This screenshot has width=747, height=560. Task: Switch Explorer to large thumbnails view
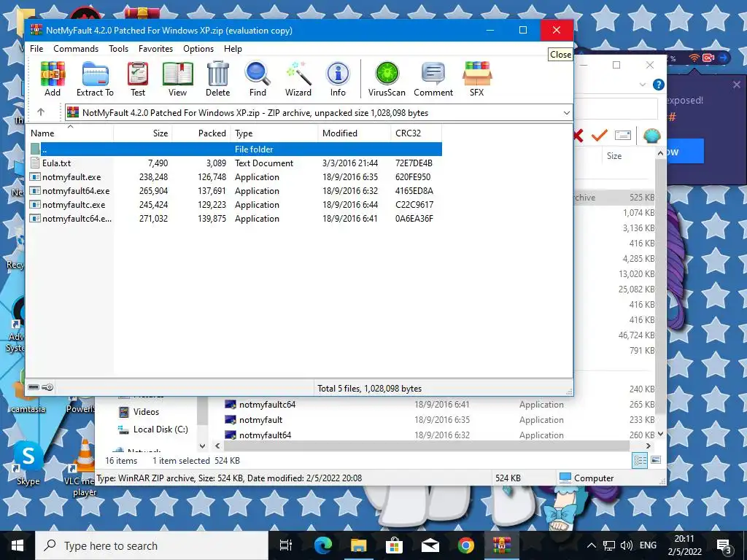pos(656,460)
